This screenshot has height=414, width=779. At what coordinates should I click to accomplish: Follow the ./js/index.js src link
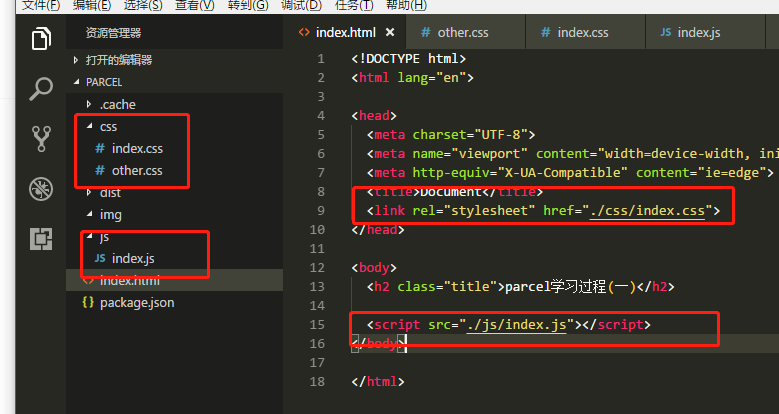tap(517, 325)
